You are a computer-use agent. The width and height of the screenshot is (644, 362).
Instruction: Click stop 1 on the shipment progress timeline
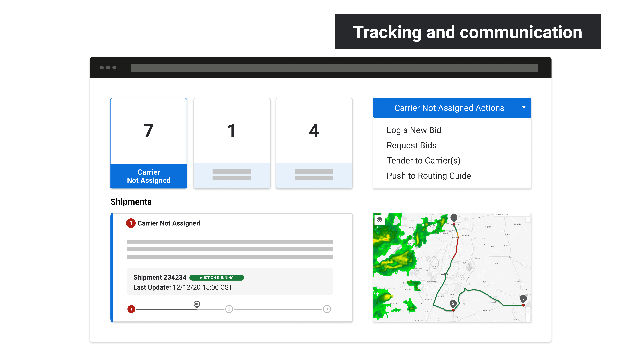[131, 309]
